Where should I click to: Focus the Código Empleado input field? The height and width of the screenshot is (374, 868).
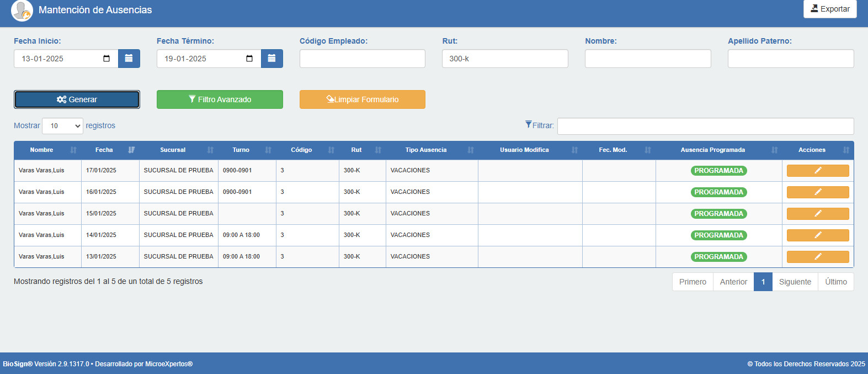(x=363, y=59)
